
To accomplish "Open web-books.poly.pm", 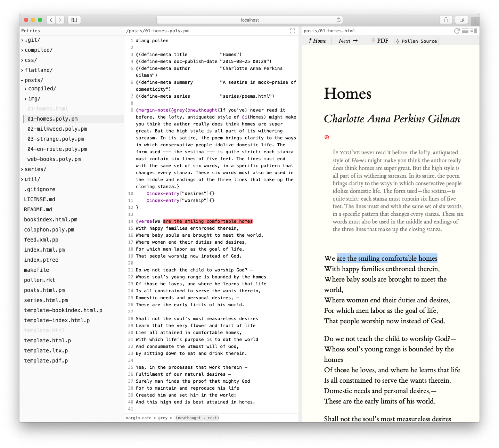I will 54,159.
